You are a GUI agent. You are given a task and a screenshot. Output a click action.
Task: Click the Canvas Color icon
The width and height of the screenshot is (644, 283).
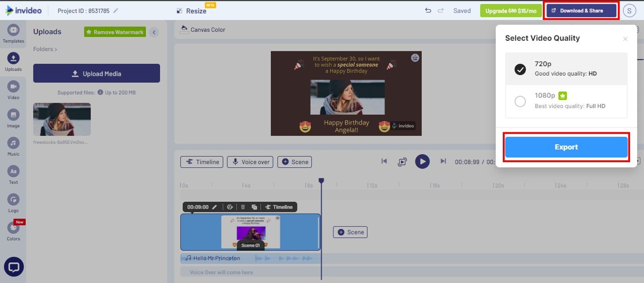pos(184,29)
